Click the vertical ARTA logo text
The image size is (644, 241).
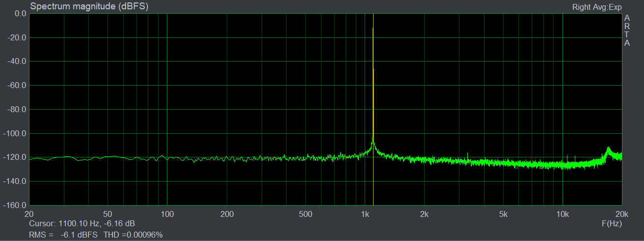(x=627, y=30)
